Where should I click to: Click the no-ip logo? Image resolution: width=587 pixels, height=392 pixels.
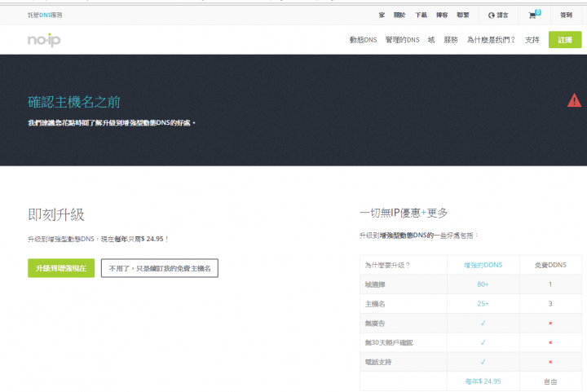[44, 40]
